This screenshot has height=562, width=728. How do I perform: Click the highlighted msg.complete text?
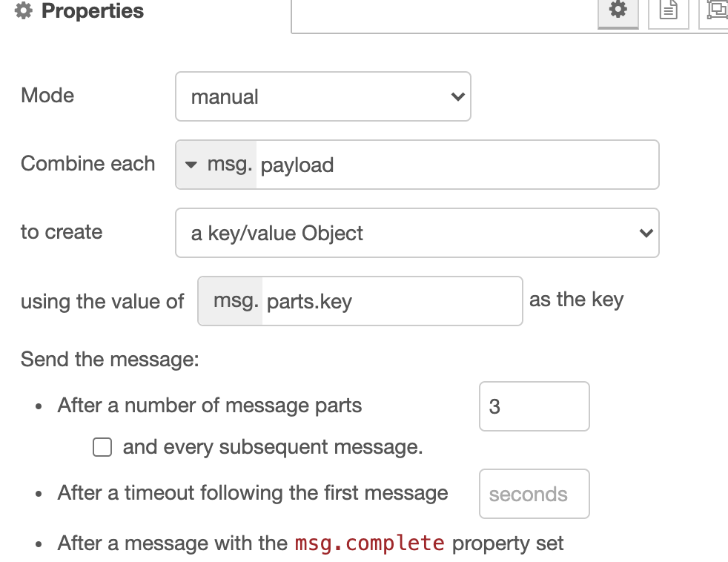(370, 543)
